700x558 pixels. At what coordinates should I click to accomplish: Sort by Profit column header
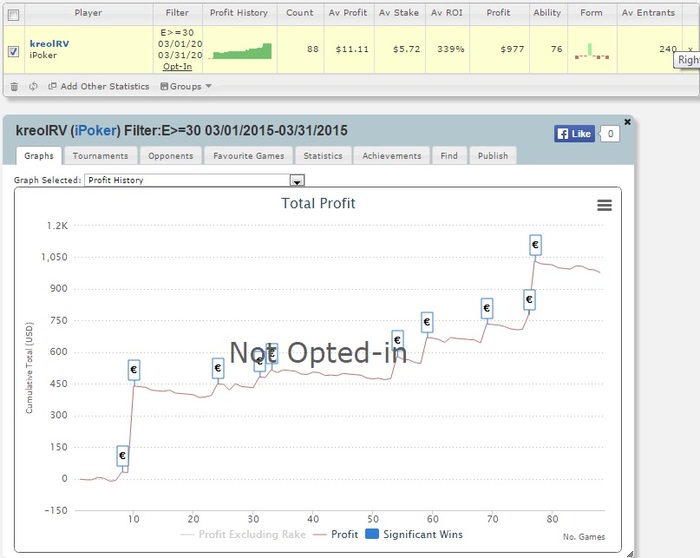tap(499, 12)
